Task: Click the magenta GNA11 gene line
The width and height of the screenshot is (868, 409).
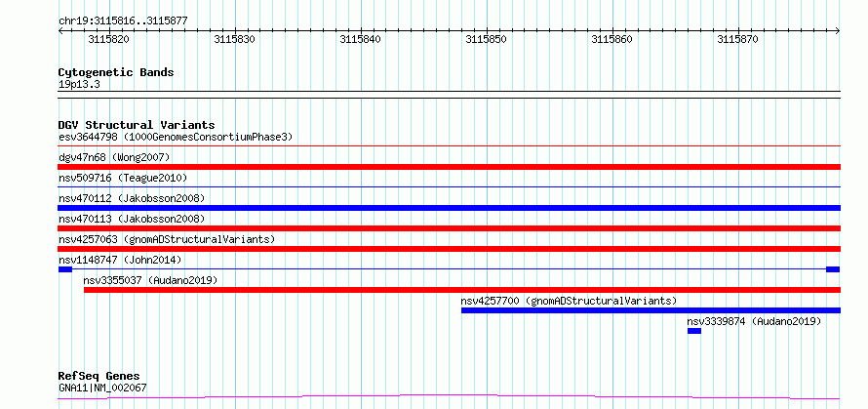Action: pos(449,397)
